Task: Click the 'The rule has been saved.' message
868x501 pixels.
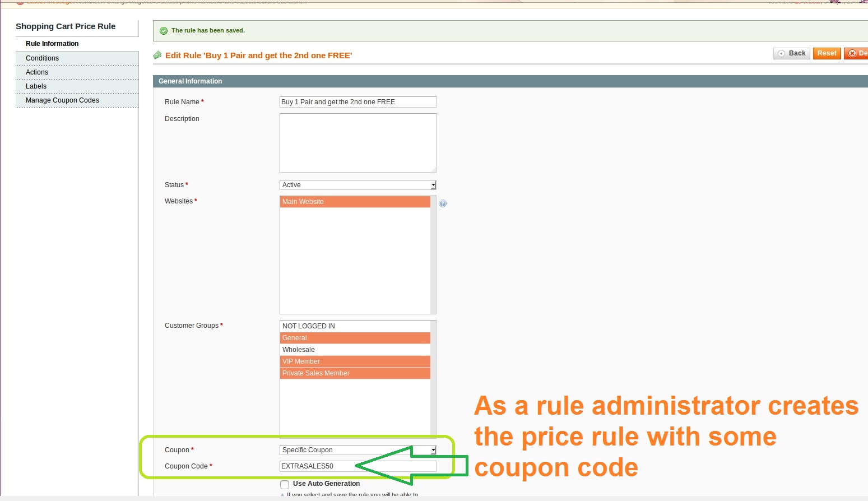Action: click(x=208, y=31)
